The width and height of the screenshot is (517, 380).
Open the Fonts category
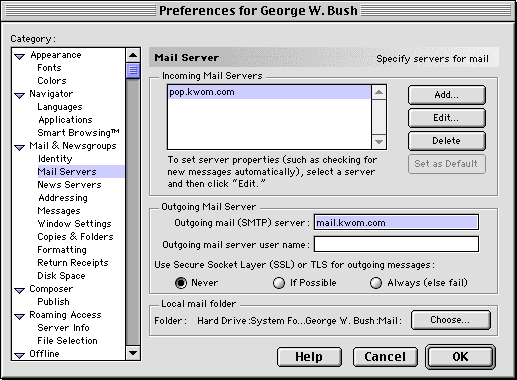click(x=49, y=68)
